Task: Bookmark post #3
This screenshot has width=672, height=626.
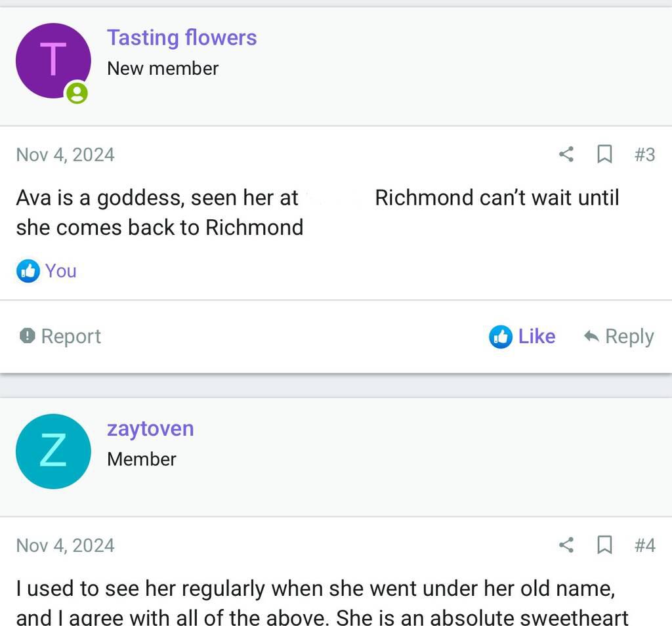Action: click(x=604, y=154)
